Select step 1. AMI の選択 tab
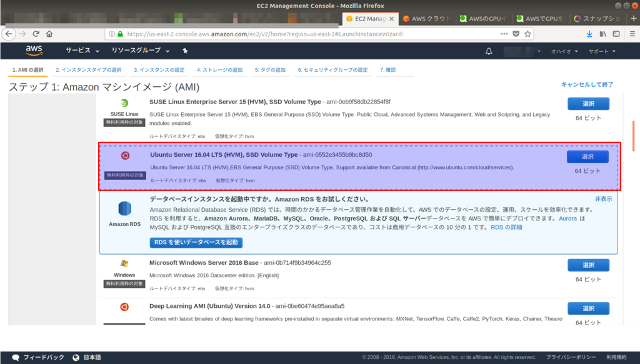Viewport: 640px width, 364px height. tap(27, 70)
